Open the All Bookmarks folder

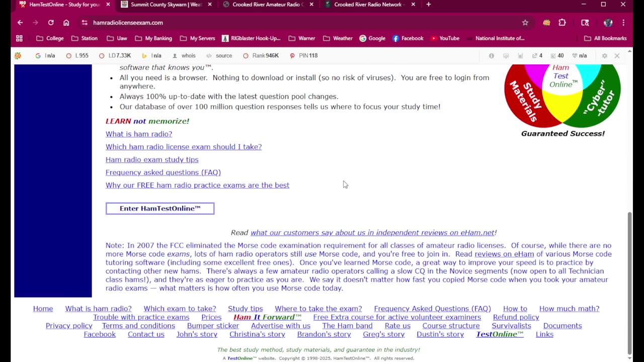[x=605, y=38]
